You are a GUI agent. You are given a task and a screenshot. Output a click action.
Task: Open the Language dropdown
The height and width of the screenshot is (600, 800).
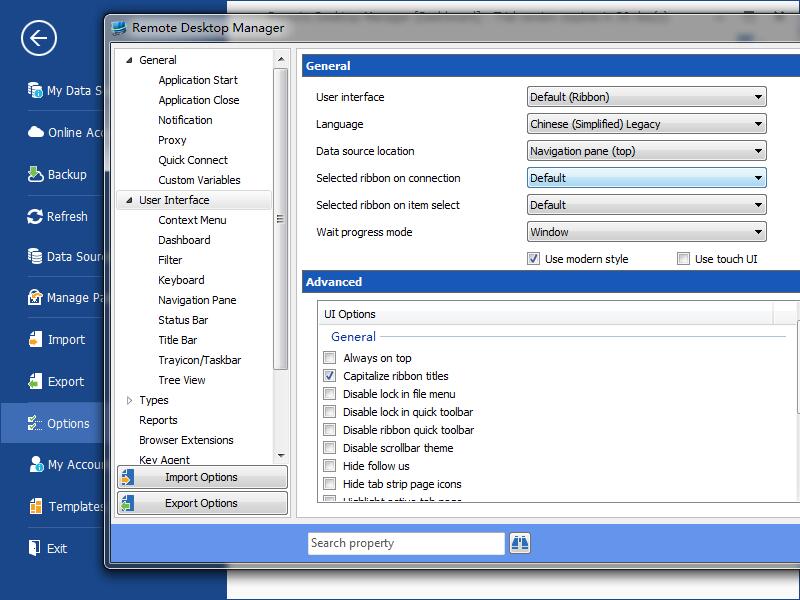(x=646, y=124)
